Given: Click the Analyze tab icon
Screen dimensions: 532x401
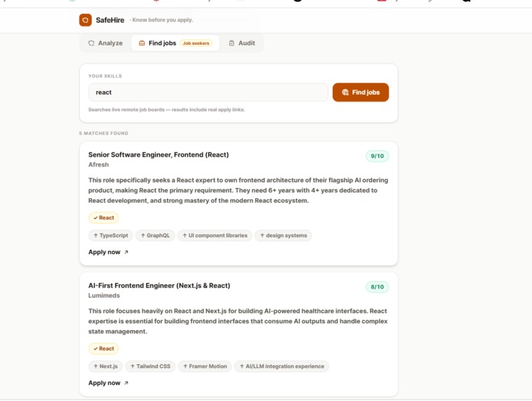Looking at the screenshot, I should (92, 43).
